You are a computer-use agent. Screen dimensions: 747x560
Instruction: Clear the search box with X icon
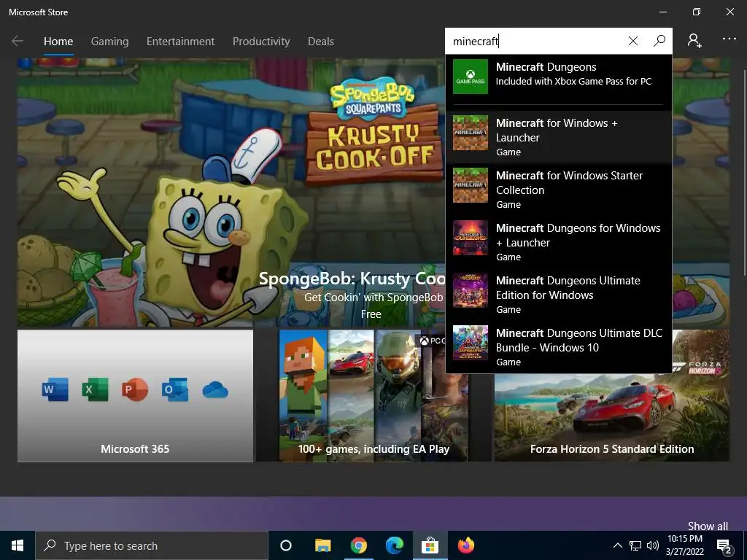tap(632, 41)
